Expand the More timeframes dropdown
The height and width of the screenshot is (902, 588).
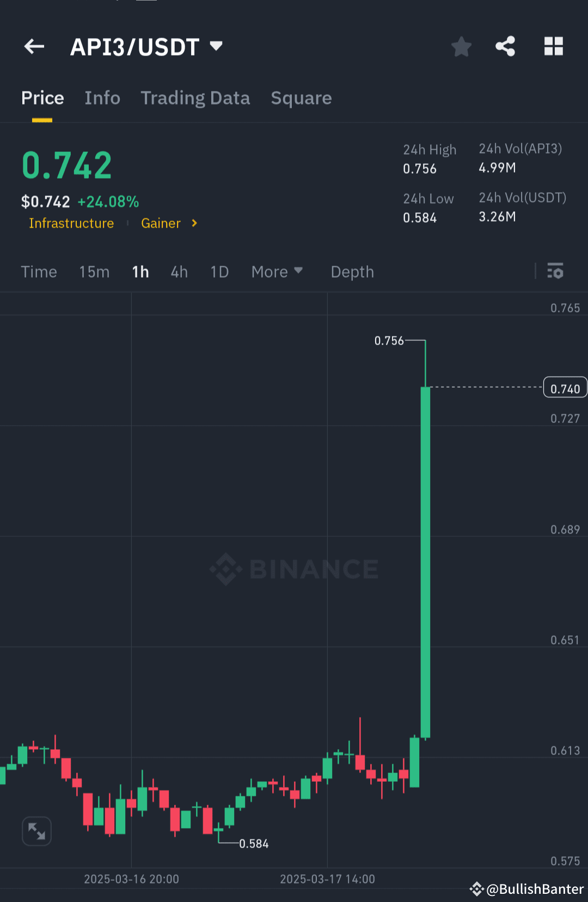point(277,272)
